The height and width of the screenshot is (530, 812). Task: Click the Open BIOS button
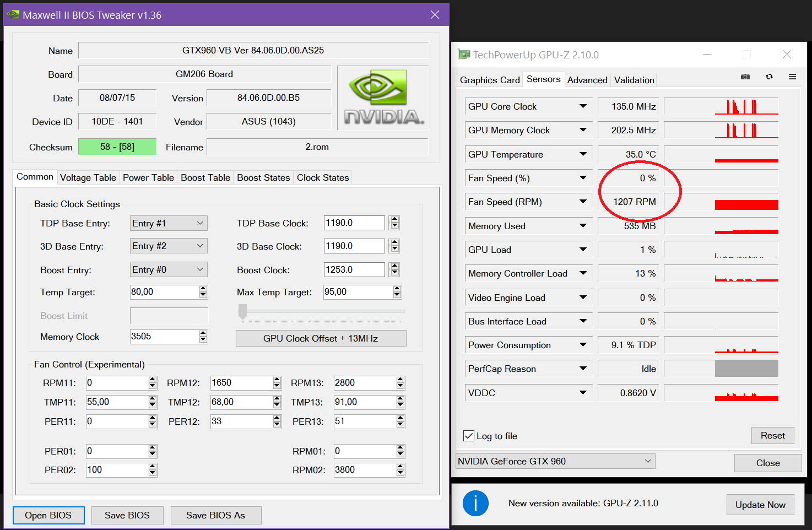[48, 515]
